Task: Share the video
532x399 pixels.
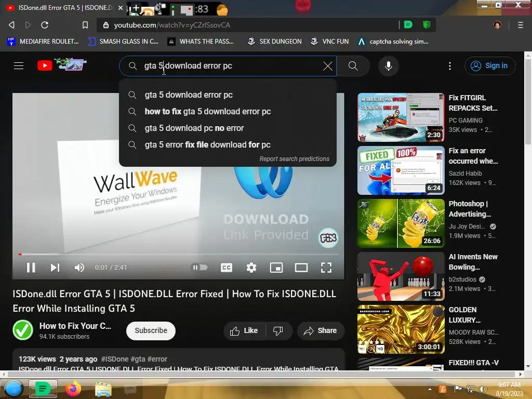Action: click(x=321, y=331)
